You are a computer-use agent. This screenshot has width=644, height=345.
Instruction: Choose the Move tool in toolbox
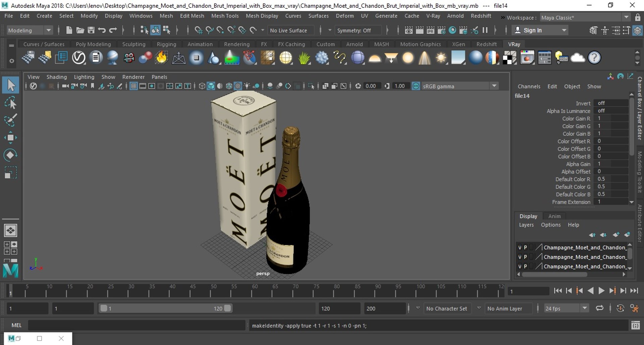11,138
